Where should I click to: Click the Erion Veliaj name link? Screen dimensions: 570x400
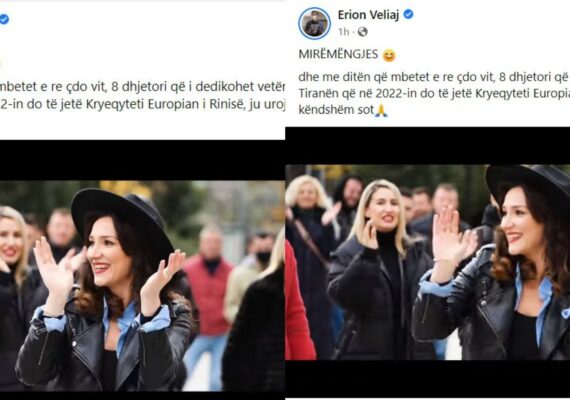[x=368, y=15]
